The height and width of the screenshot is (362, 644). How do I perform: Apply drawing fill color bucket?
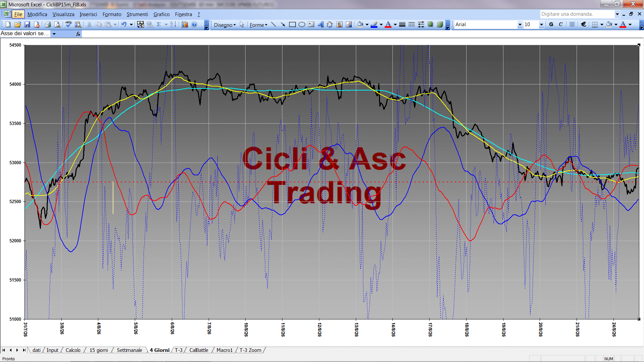(x=360, y=24)
